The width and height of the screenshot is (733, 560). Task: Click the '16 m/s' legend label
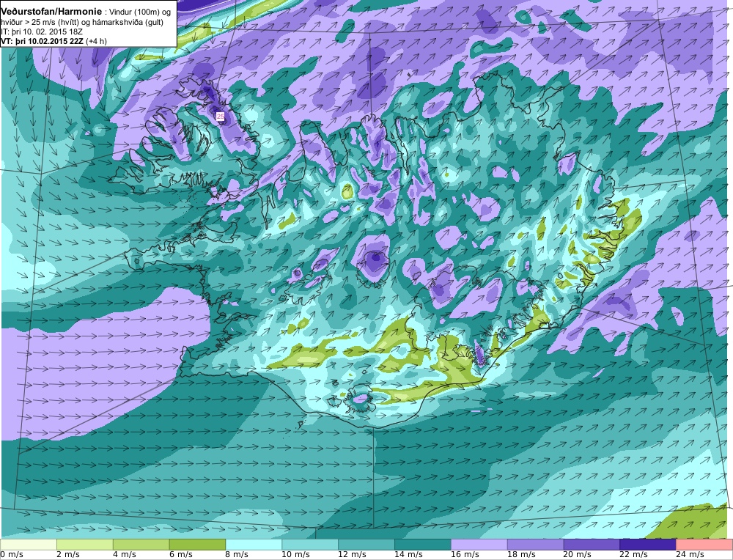(465, 555)
